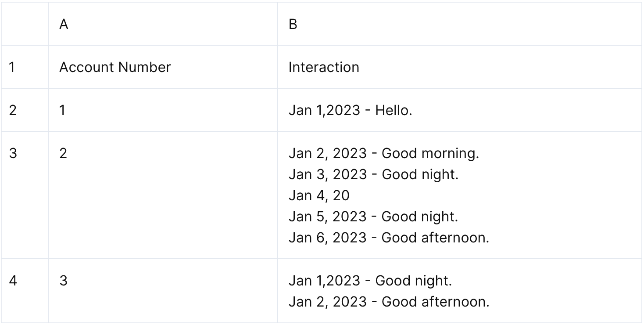Image resolution: width=644 pixels, height=325 pixels.
Task: Click the 'Jan 6, 2023 - Good afternoon.' line
Action: click(389, 238)
